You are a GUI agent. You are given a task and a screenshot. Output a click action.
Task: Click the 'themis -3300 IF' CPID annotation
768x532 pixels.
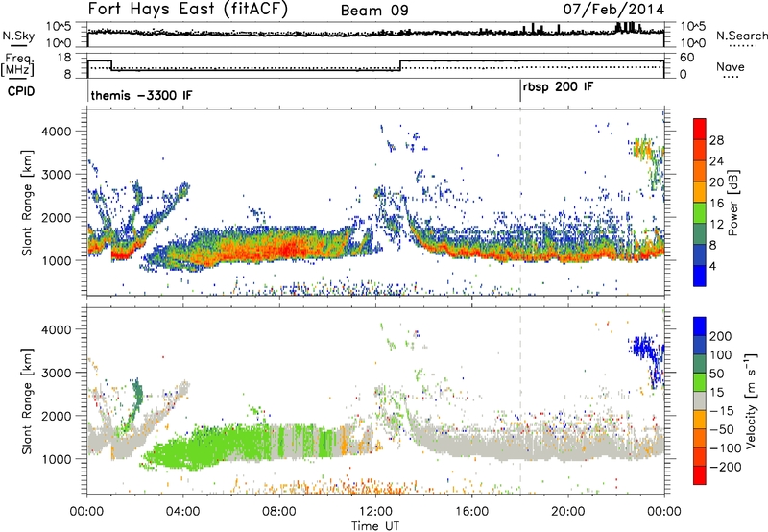tap(141, 95)
